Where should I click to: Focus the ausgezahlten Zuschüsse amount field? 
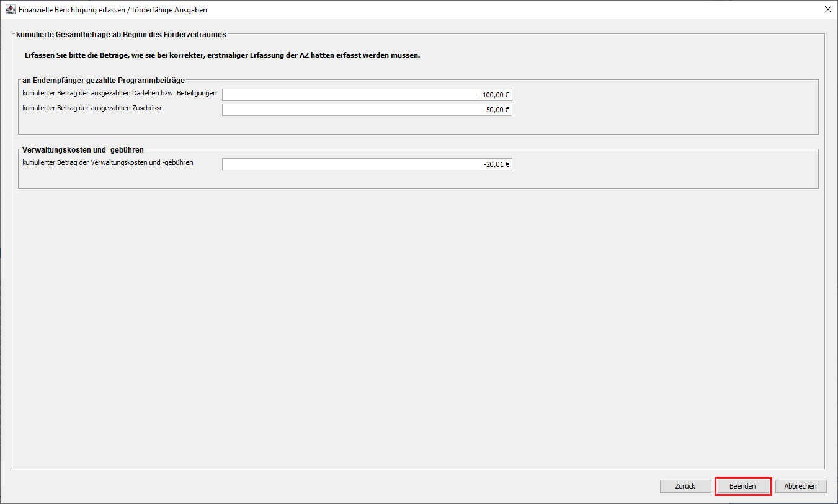[x=367, y=110]
